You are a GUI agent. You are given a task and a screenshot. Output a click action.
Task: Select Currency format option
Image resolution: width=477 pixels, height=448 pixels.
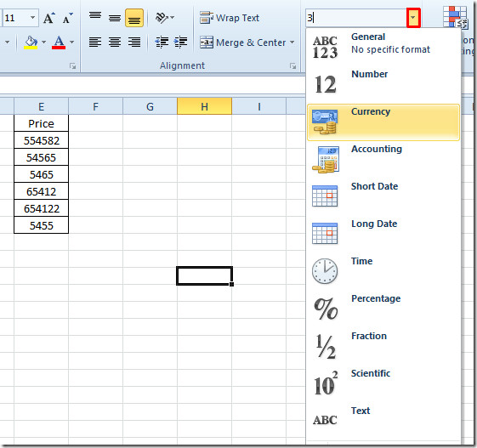point(383,122)
